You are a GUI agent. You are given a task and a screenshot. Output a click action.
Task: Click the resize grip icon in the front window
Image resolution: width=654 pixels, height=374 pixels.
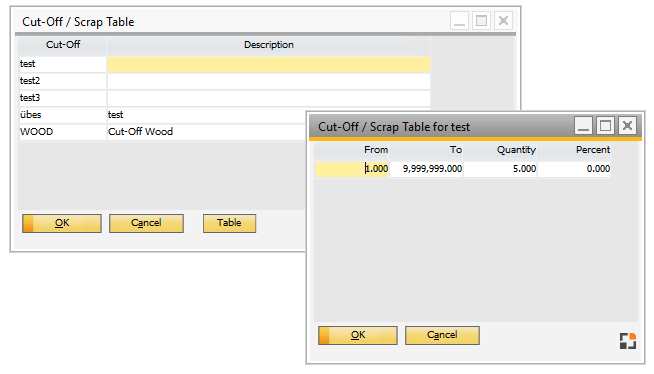click(x=628, y=341)
